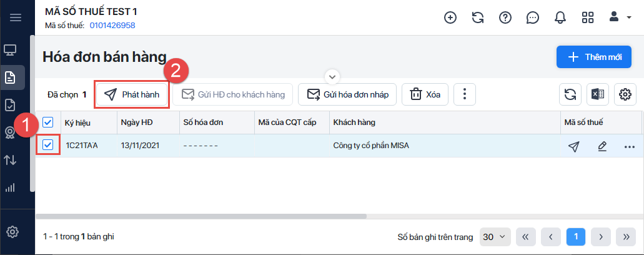
Task: Click the add (plus circle) icon in the header
Action: click(450, 17)
